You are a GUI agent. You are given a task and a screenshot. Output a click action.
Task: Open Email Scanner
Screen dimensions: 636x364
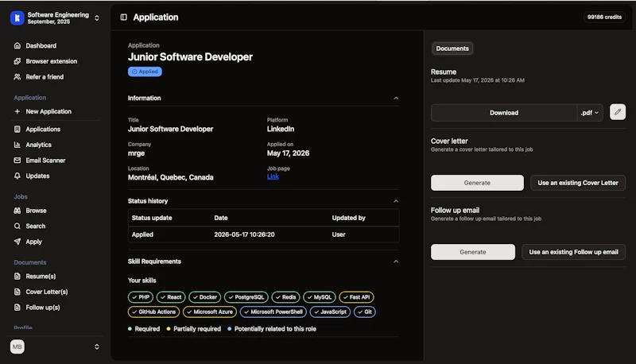pyautogui.click(x=45, y=161)
